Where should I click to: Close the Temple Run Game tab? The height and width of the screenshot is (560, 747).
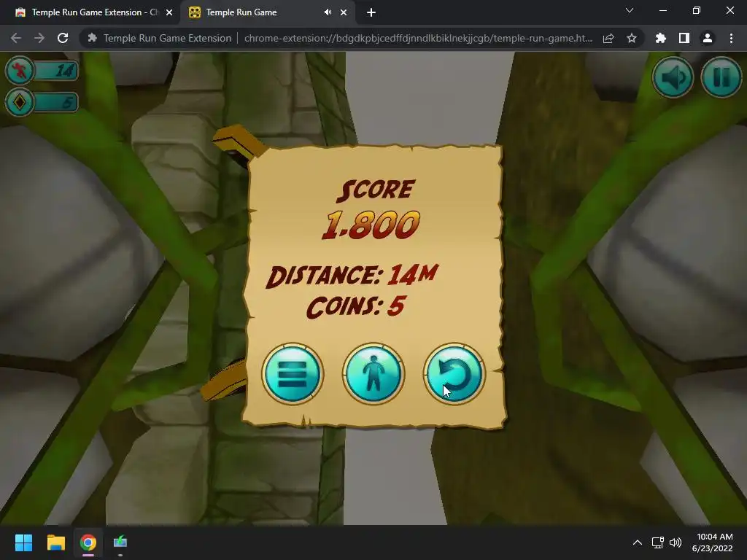click(344, 12)
